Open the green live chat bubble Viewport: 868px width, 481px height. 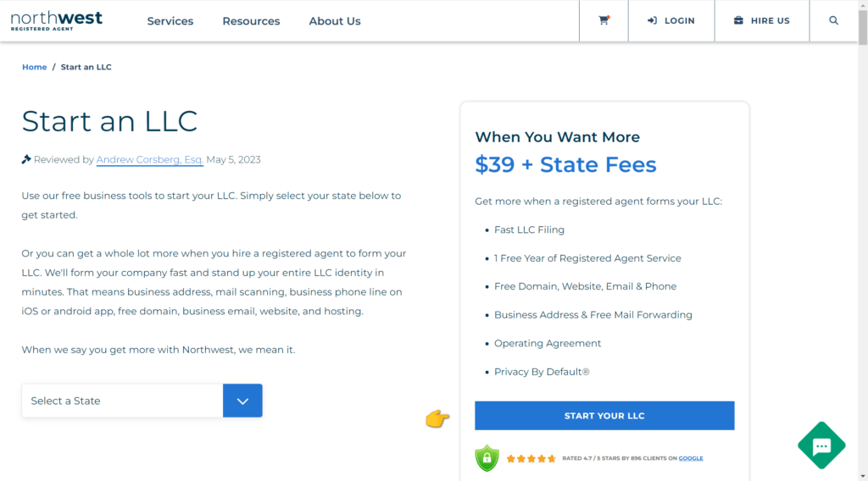coord(821,445)
